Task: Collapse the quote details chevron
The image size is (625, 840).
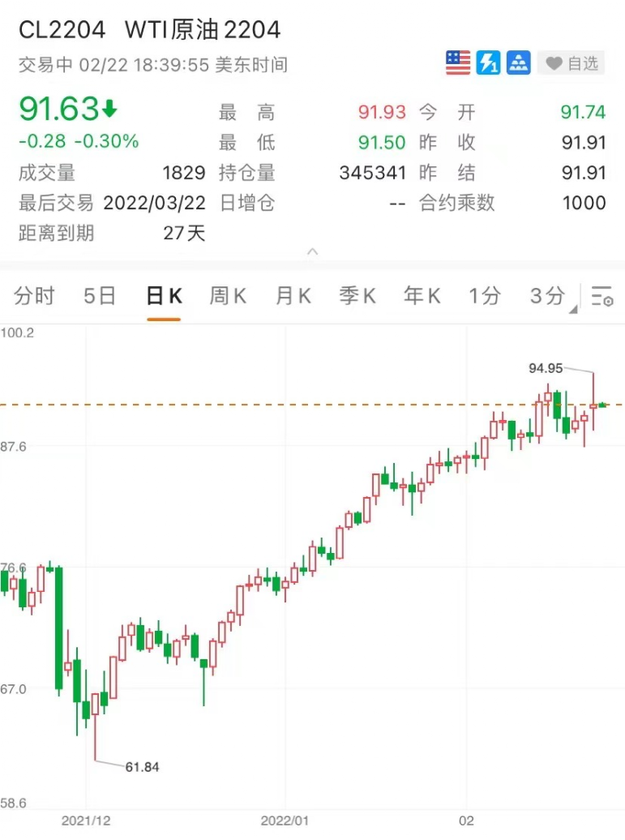Action: pos(313,251)
